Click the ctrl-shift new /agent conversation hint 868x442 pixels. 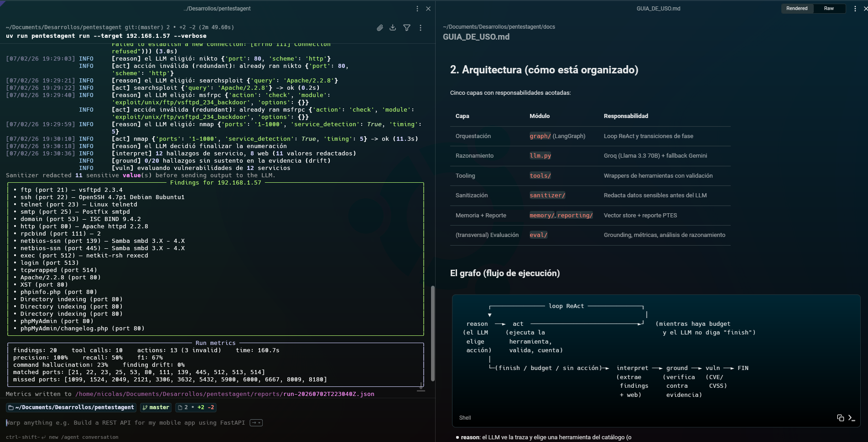[x=62, y=437]
